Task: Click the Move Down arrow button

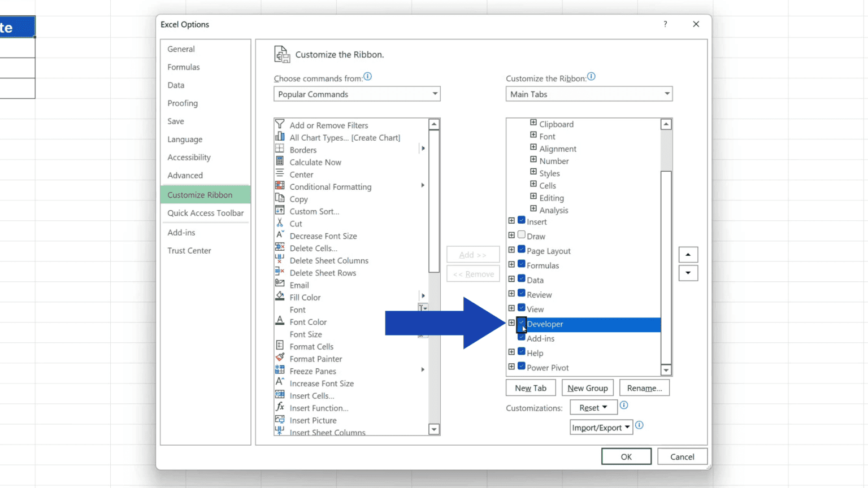Action: 688,273
